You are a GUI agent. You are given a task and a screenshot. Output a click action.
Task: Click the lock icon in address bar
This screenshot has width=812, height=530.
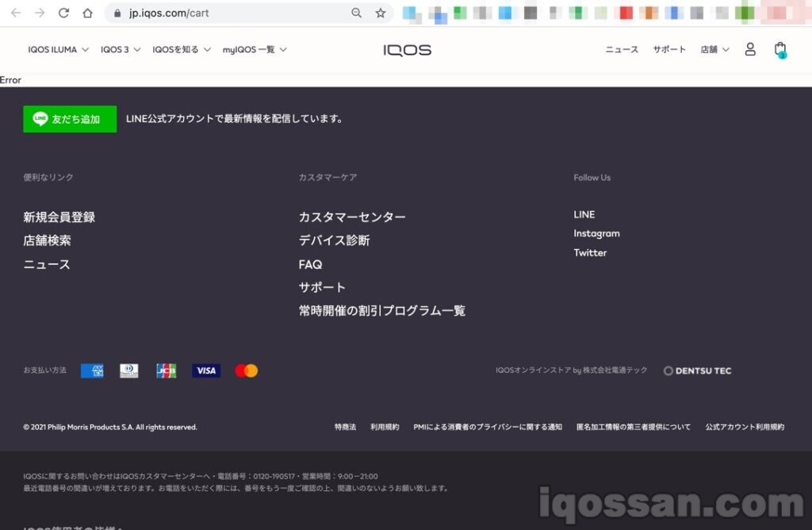[117, 13]
